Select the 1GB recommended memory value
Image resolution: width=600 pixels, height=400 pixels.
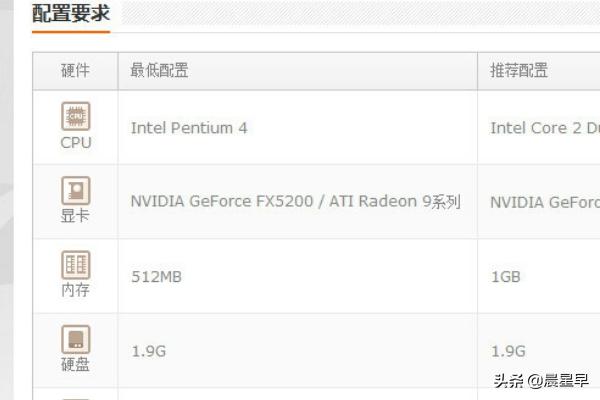pos(505,276)
